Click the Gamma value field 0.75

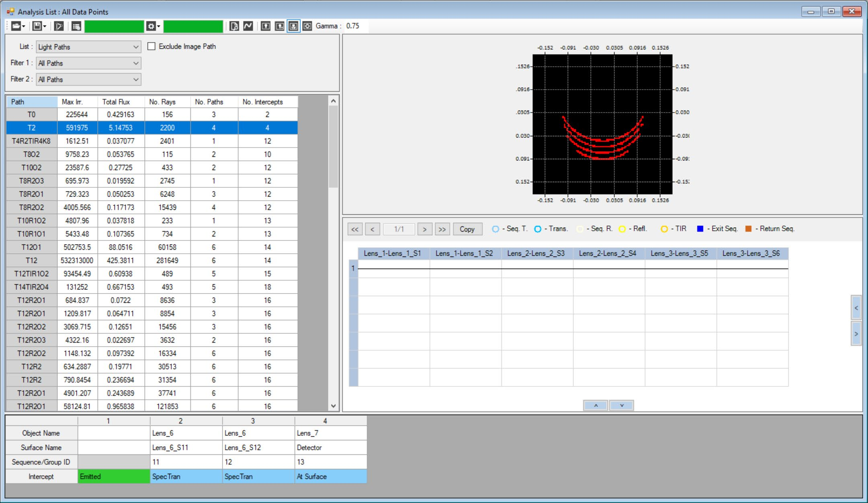click(x=353, y=26)
